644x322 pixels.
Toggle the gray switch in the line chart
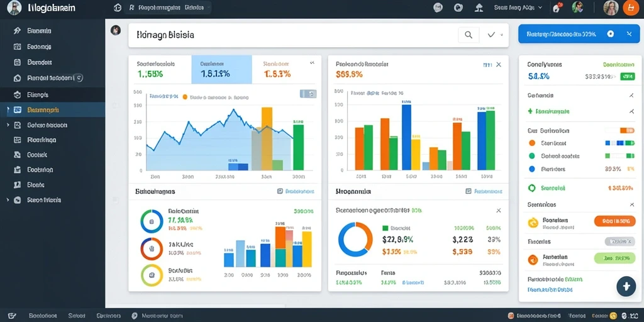pyautogui.click(x=308, y=94)
